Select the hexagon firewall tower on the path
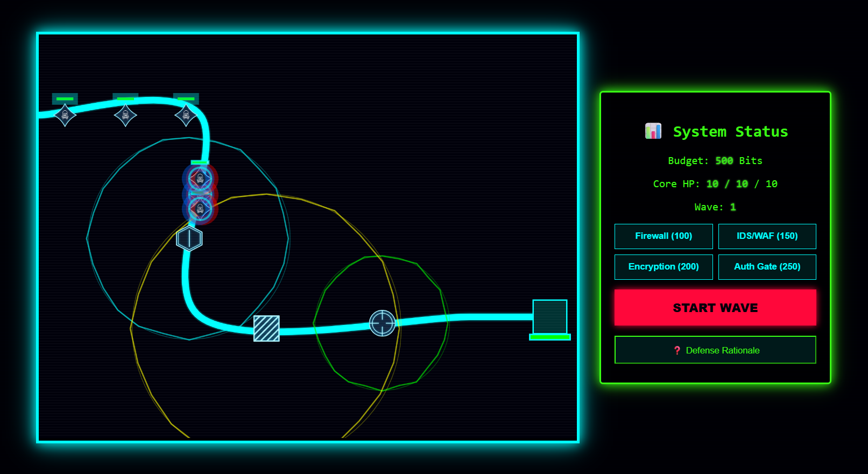The height and width of the screenshot is (474, 868). [189, 238]
